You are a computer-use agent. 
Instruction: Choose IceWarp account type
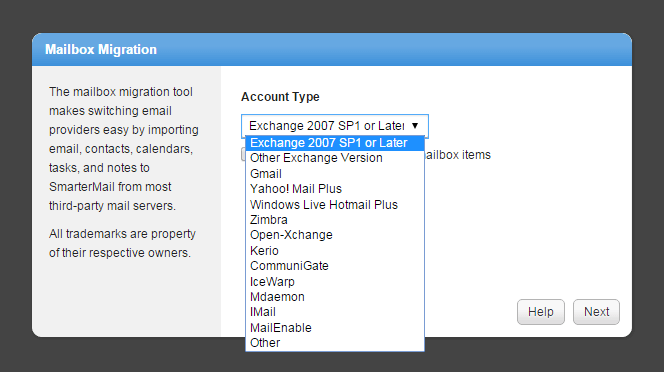335,282
